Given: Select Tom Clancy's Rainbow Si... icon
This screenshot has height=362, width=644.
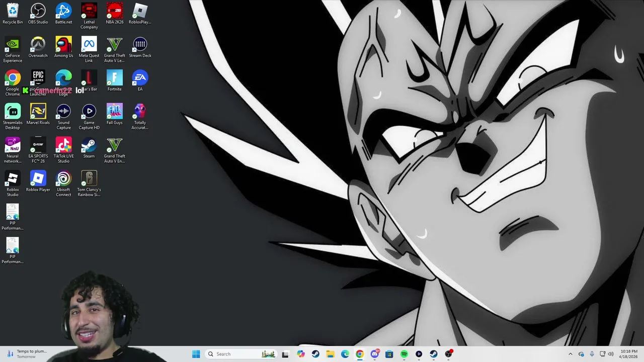Looking at the screenshot, I should [x=89, y=184].
